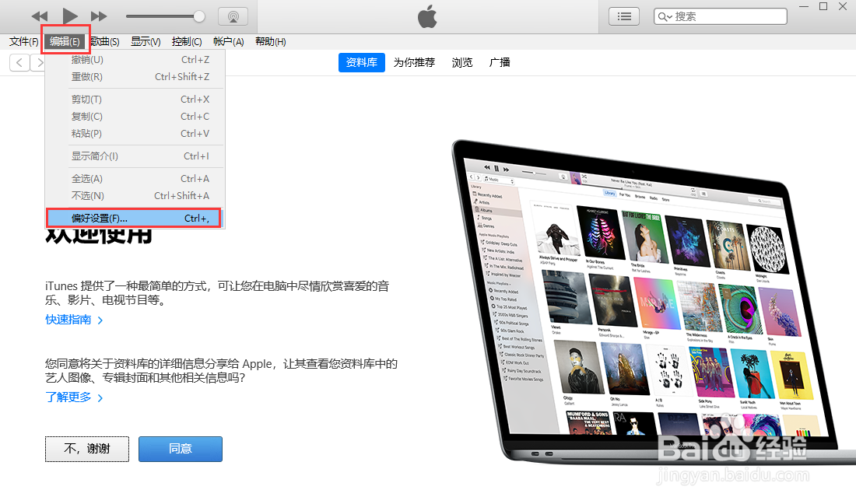Select 剪切(T) menu entry
856x504 pixels.
tap(135, 100)
